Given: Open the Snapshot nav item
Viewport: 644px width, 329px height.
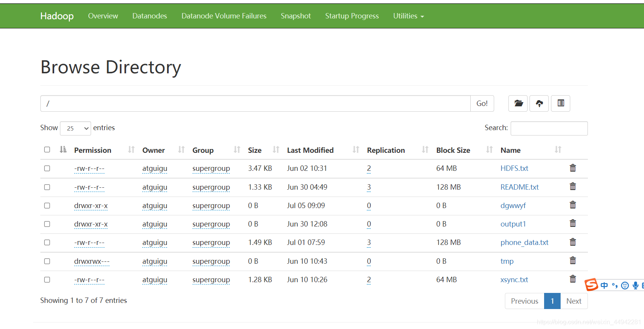Looking at the screenshot, I should 295,16.
